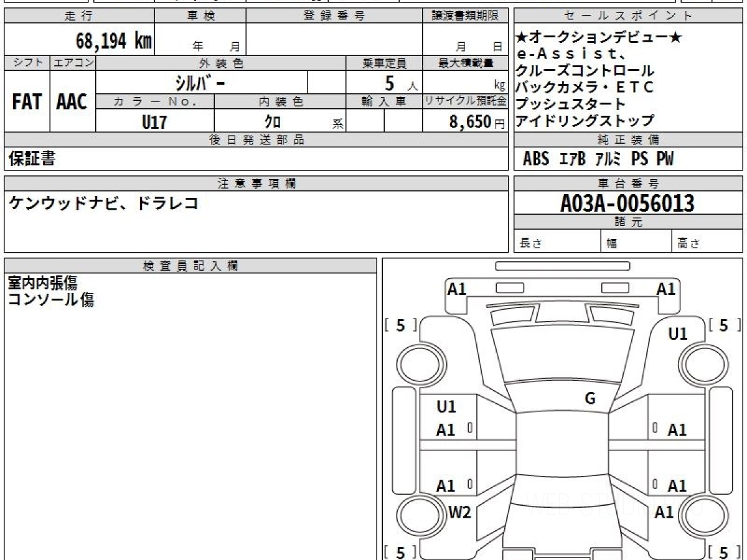This screenshot has height=560, width=747.
Task: Click the U1 mark above the G mark
Action: (x=678, y=334)
